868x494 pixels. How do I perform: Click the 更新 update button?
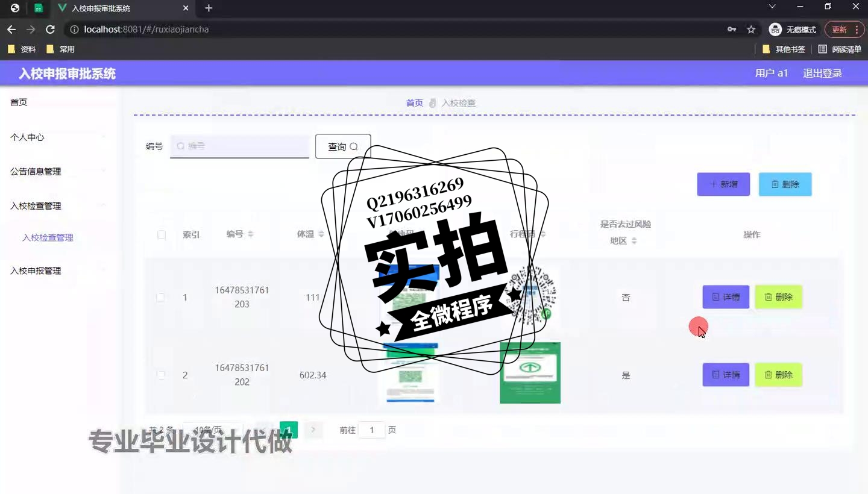coord(839,29)
